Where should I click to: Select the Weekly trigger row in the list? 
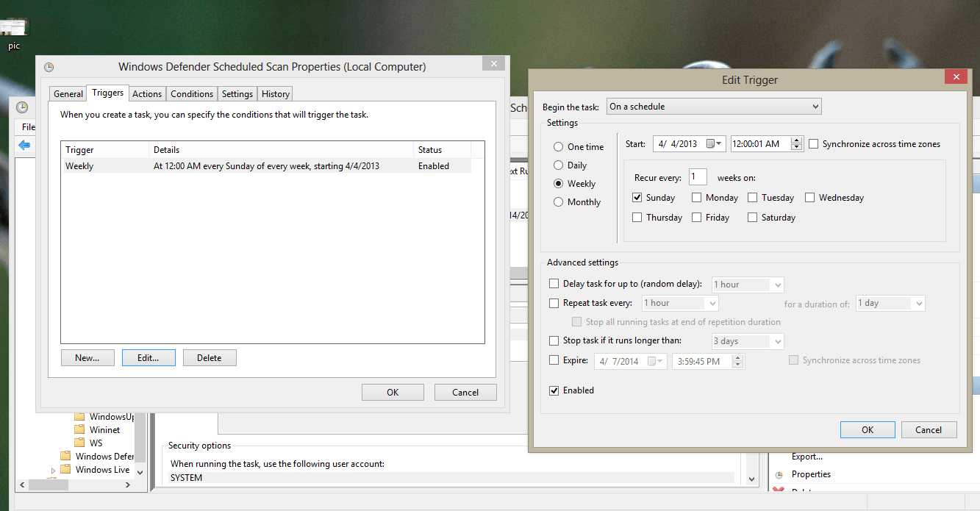tap(265, 166)
